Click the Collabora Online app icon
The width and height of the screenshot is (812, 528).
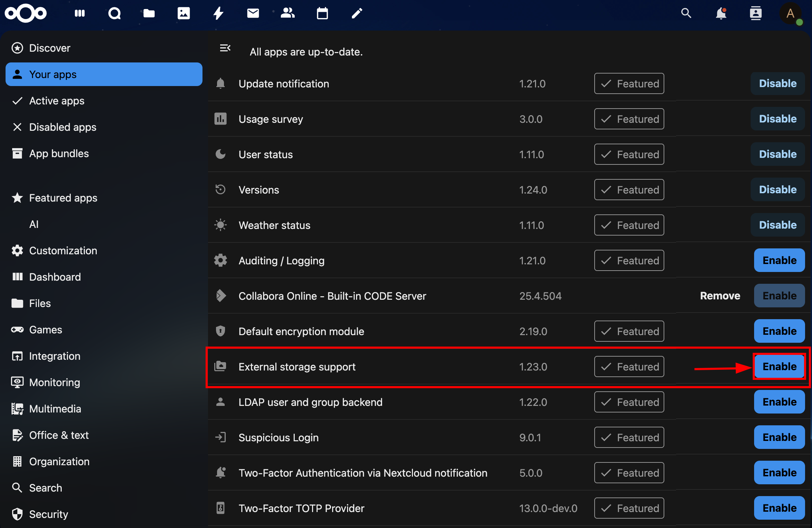tap(221, 296)
